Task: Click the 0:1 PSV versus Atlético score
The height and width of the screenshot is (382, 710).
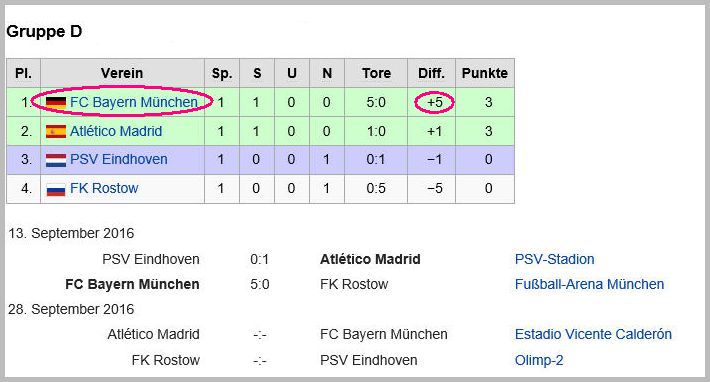Action: (x=259, y=259)
